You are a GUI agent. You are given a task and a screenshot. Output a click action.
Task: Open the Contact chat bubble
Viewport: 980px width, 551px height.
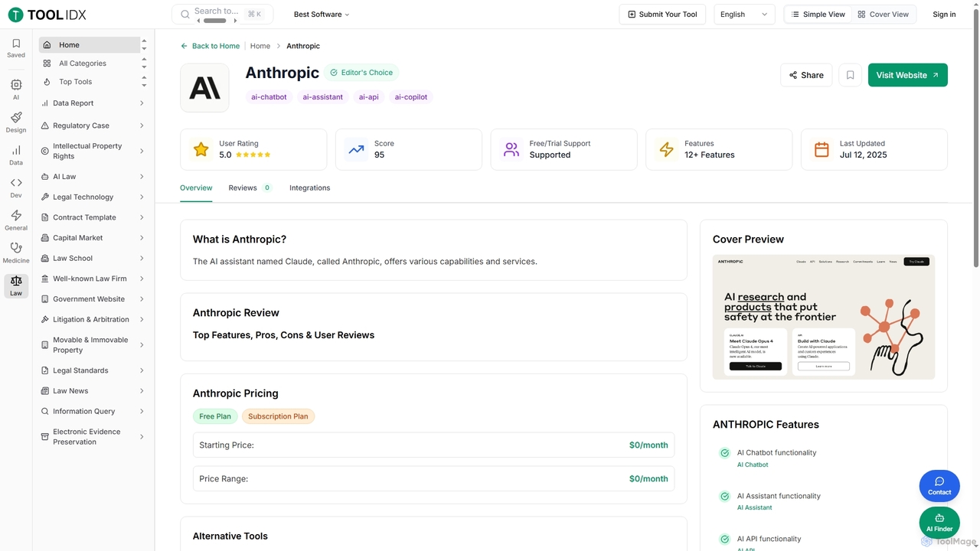pos(939,485)
